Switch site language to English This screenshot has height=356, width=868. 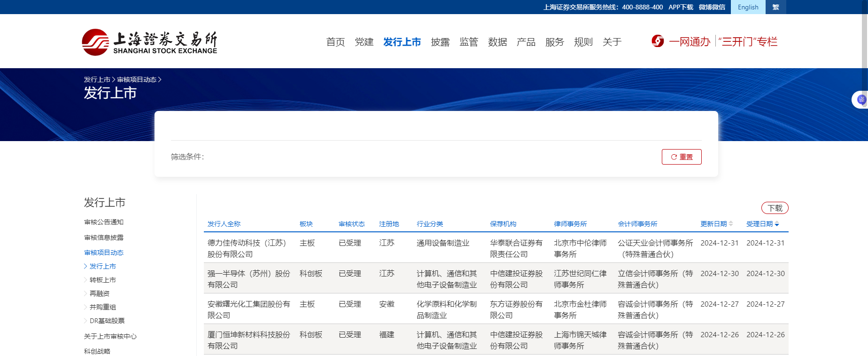pos(748,7)
